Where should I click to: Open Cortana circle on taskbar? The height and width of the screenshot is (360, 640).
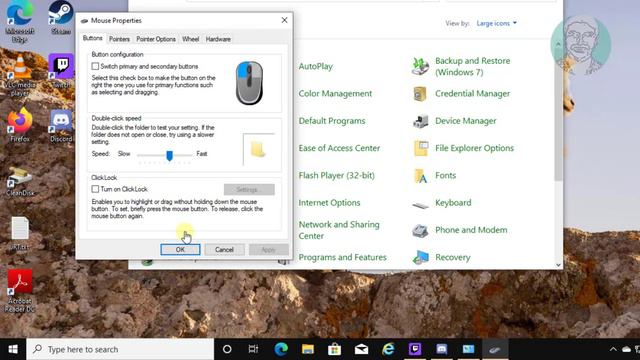(x=227, y=349)
